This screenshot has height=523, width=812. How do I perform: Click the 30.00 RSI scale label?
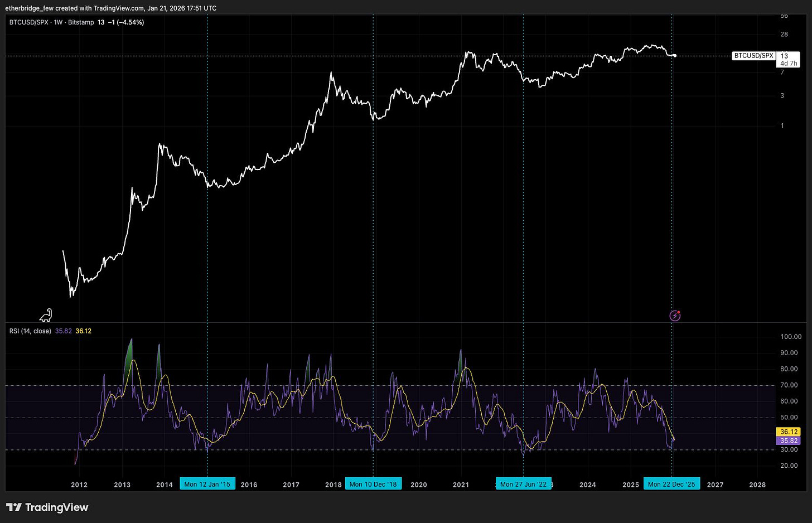(789, 449)
